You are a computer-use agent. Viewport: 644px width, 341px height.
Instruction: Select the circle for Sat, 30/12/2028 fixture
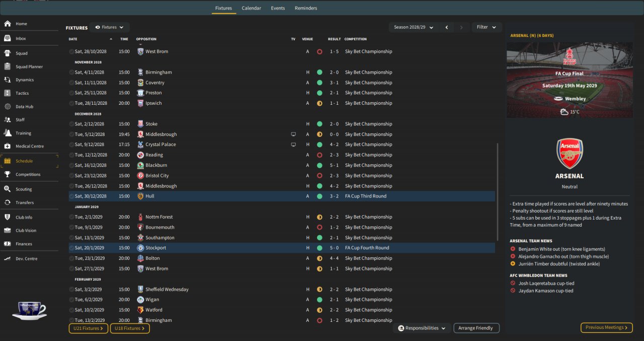click(71, 196)
